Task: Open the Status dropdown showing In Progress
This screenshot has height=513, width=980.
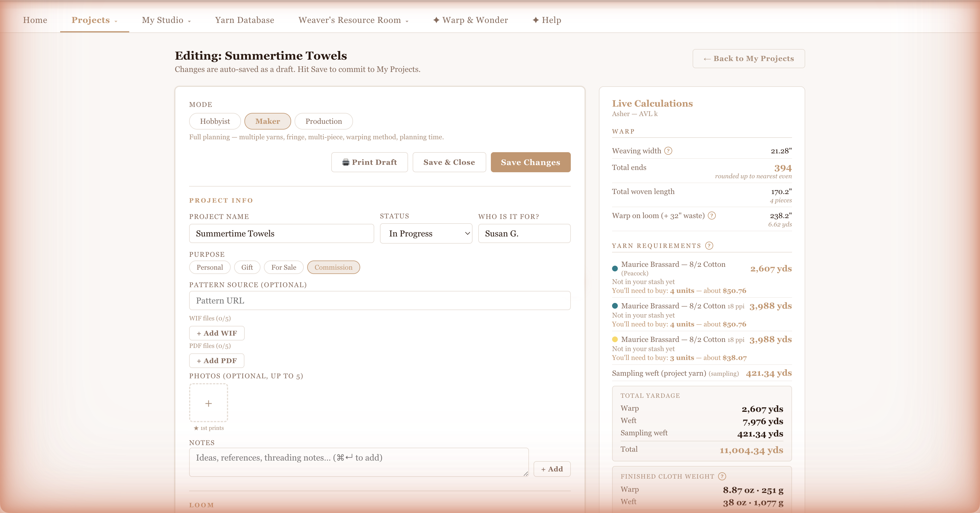Action: pos(426,233)
